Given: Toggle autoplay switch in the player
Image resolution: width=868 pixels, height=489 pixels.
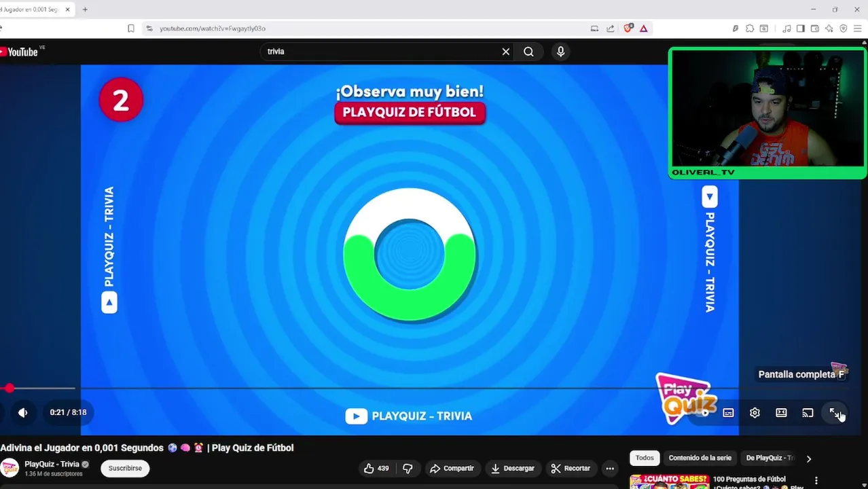Looking at the screenshot, I should pos(703,413).
